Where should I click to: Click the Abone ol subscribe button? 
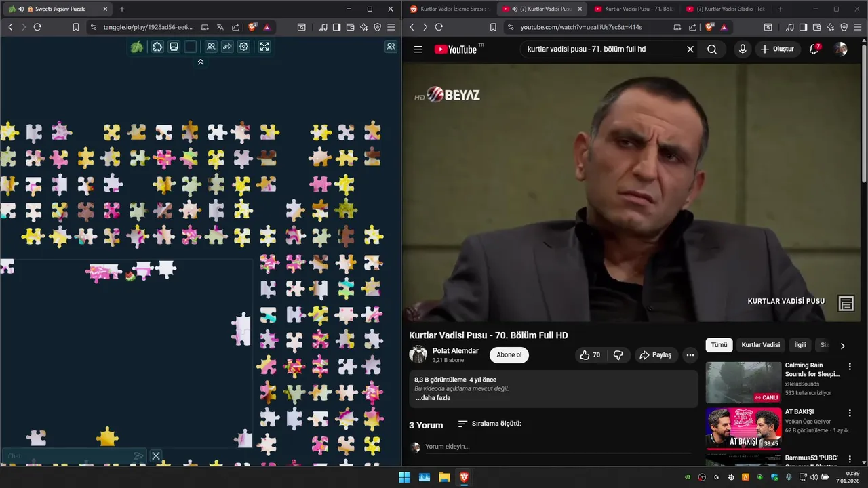click(509, 355)
